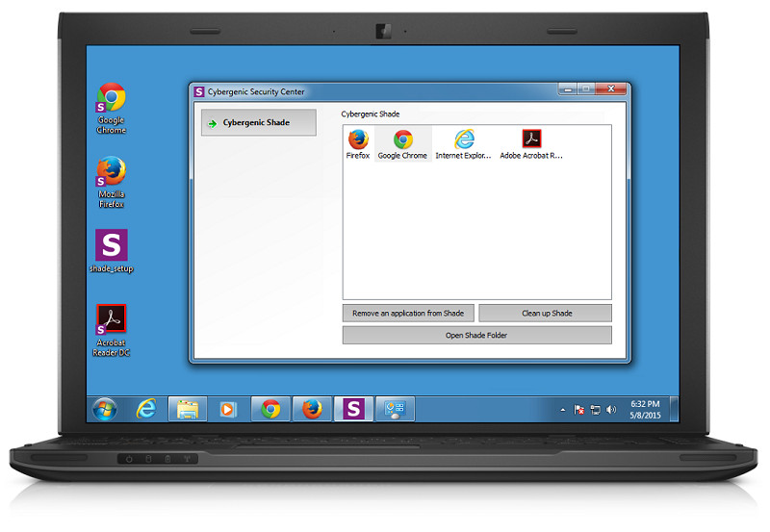The image size is (770, 532).
Task: Select Adobe Acrobat Reader in Shade list
Action: [x=531, y=143]
